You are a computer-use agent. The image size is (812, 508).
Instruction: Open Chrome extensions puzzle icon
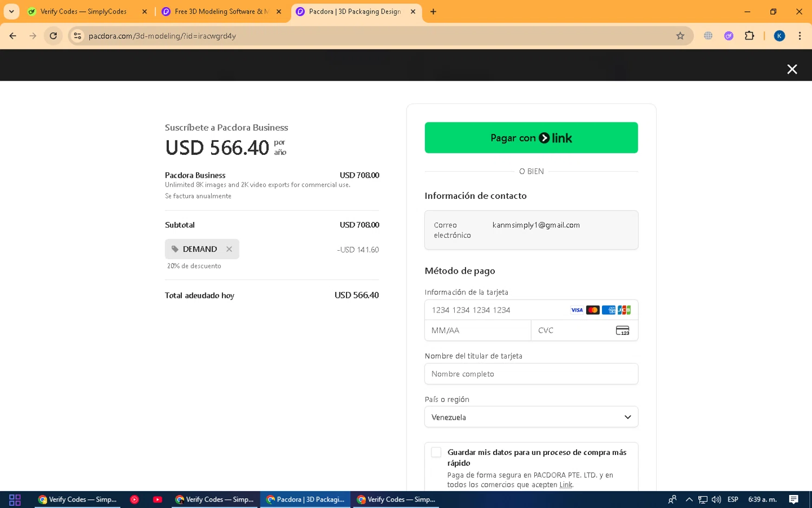coord(749,36)
